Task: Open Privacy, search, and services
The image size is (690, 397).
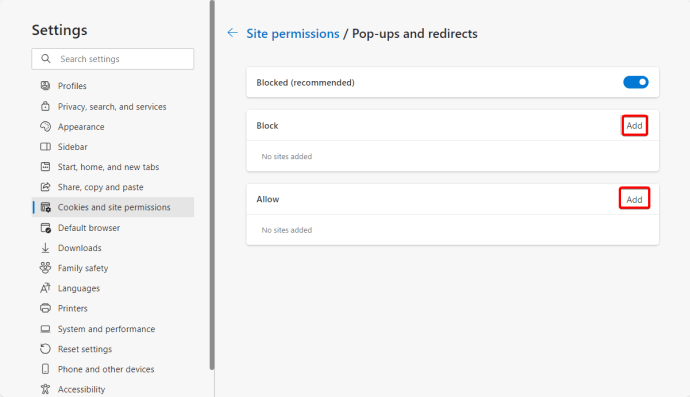Action: 113,107
